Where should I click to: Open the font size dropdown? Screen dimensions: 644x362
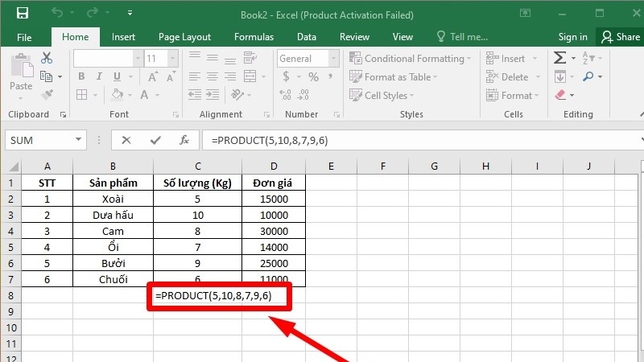pyautogui.click(x=173, y=58)
